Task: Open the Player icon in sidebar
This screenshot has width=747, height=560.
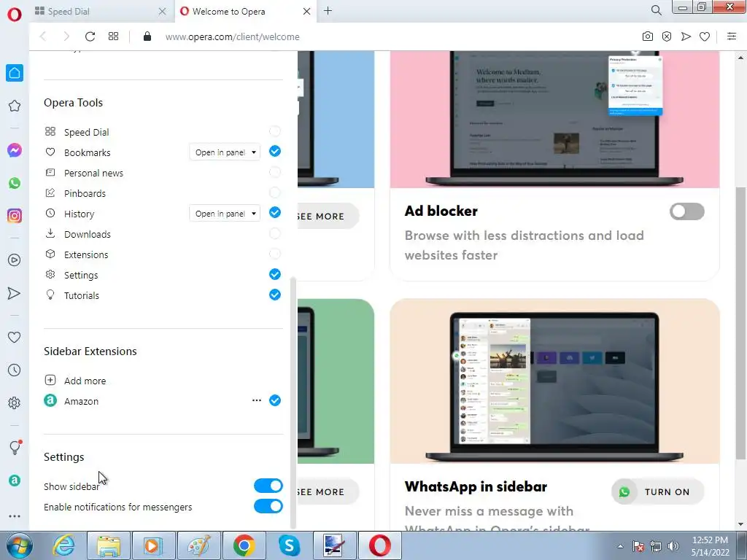Action: coord(15,260)
